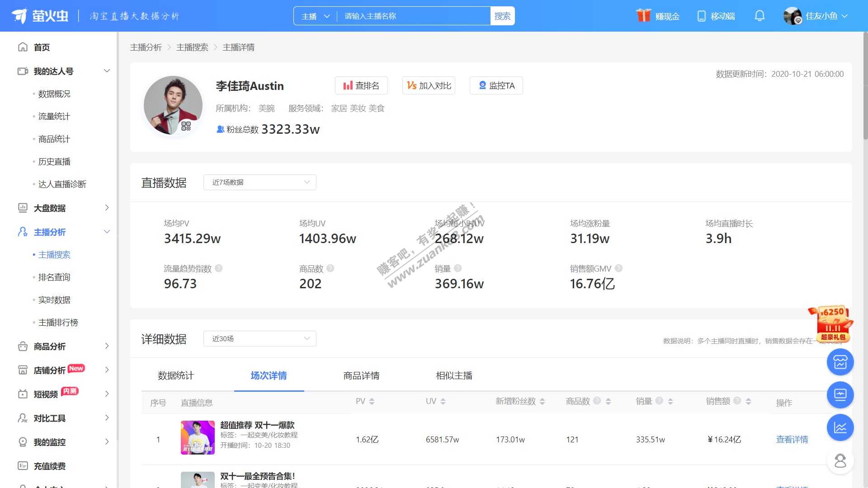Viewport: 868px width, 488px height.
Task: Open 历史直播 in the sidebar
Action: 54,162
